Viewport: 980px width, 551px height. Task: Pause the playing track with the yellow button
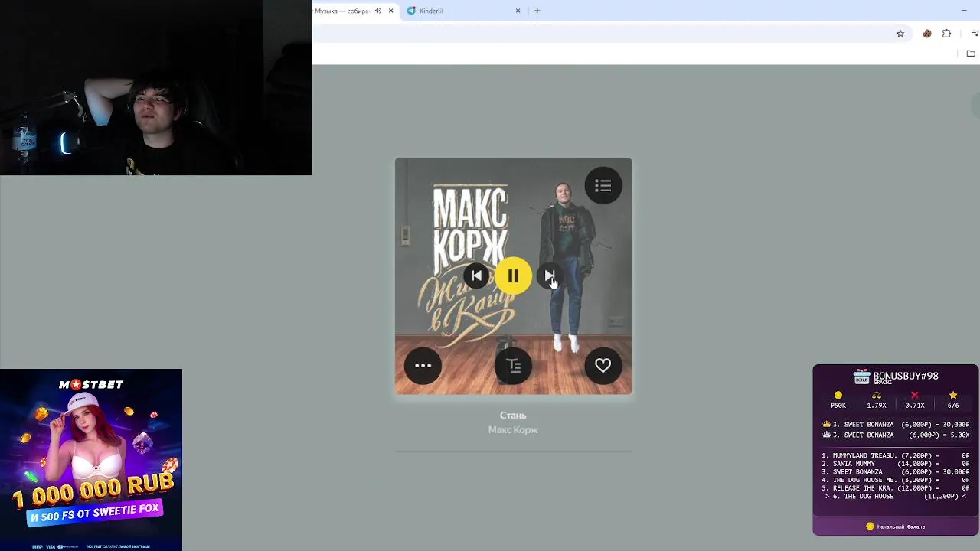pyautogui.click(x=513, y=276)
